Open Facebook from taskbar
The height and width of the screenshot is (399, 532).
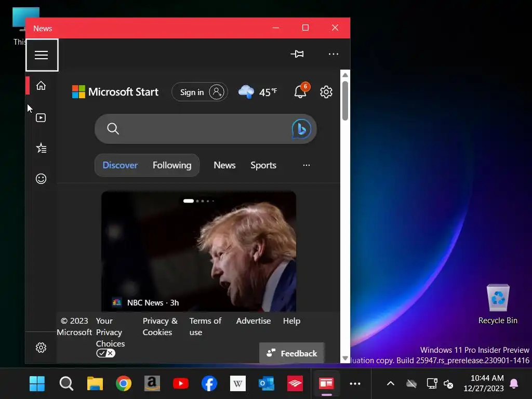pyautogui.click(x=209, y=384)
